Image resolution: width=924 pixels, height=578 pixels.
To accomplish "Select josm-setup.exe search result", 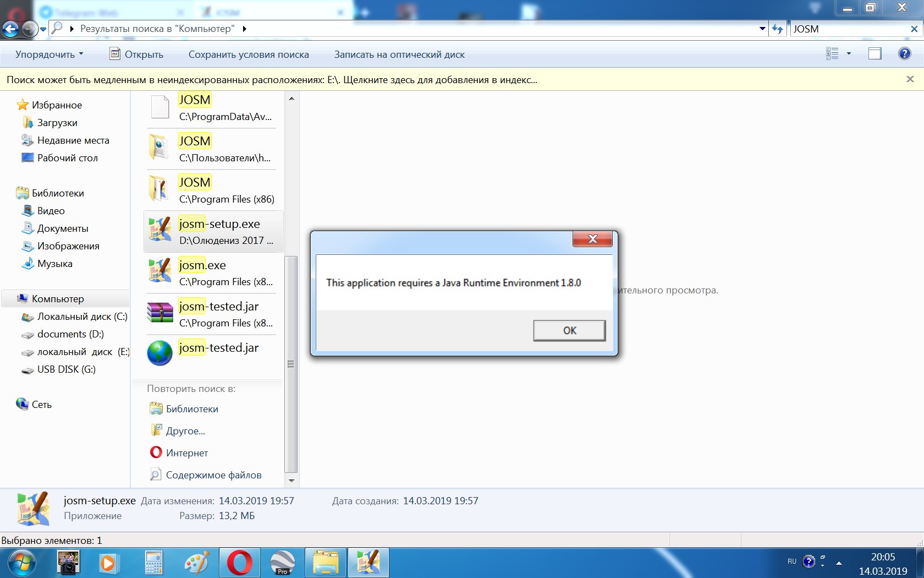I will (x=213, y=232).
